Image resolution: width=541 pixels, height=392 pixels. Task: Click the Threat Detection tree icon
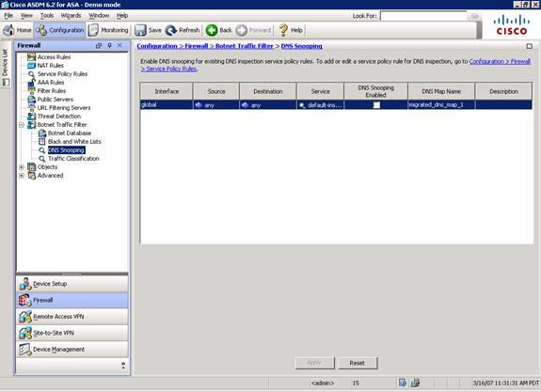pyautogui.click(x=31, y=117)
